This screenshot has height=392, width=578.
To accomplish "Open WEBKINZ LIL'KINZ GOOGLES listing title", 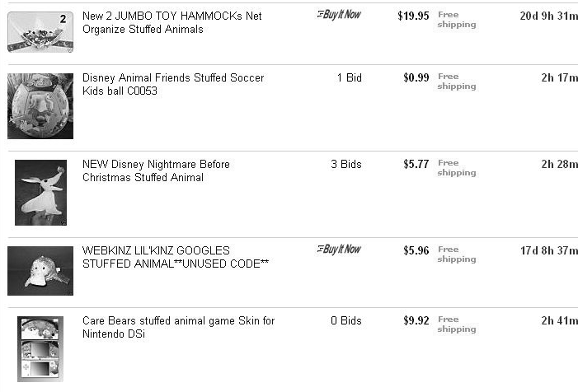I will click(x=176, y=257).
